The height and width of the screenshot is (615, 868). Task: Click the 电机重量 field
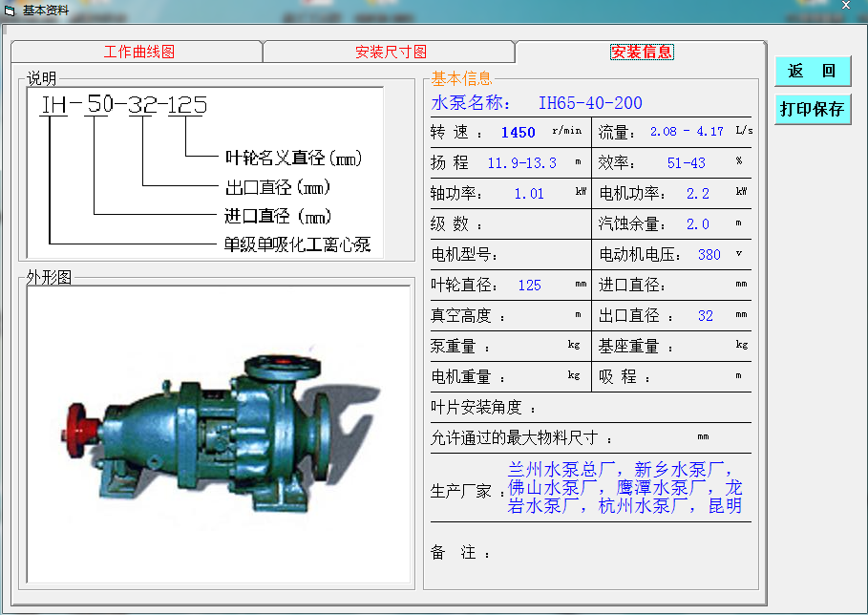[511, 376]
